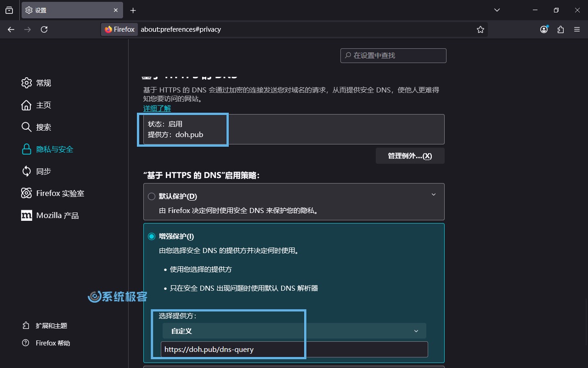
Task: Click the 同步 sync icon in the sidebar
Action: pyautogui.click(x=26, y=171)
